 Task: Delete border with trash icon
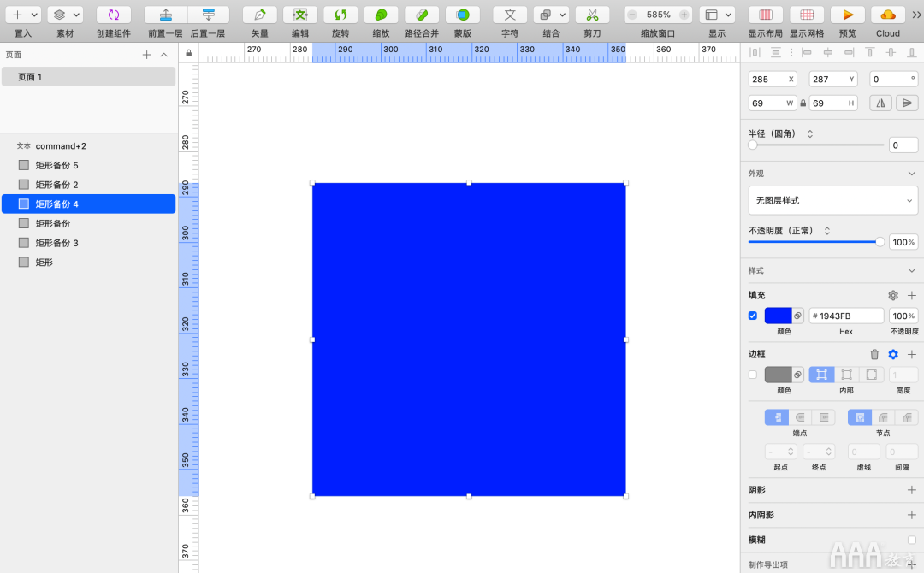[874, 354]
